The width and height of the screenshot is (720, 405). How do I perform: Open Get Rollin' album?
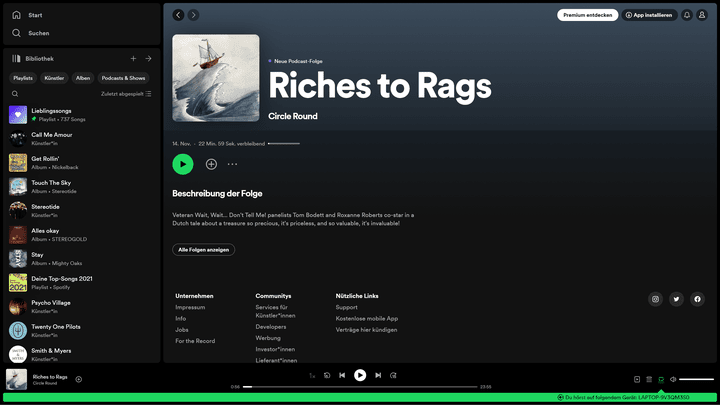pyautogui.click(x=81, y=163)
